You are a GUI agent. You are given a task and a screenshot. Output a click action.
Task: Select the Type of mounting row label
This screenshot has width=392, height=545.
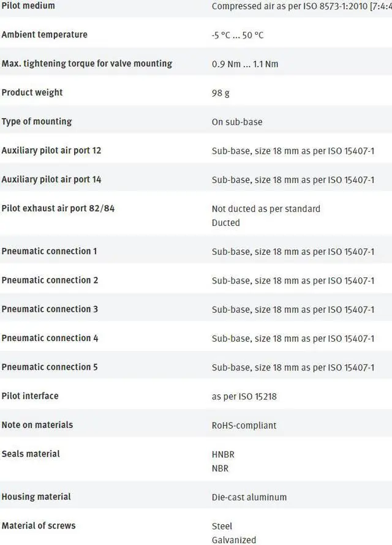(37, 122)
